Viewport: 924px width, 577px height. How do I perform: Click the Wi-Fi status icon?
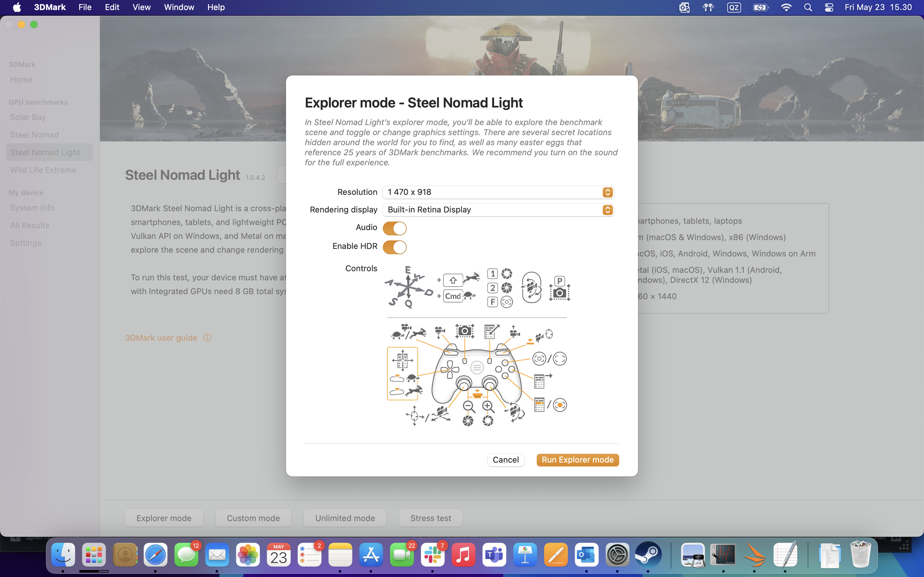786,7
